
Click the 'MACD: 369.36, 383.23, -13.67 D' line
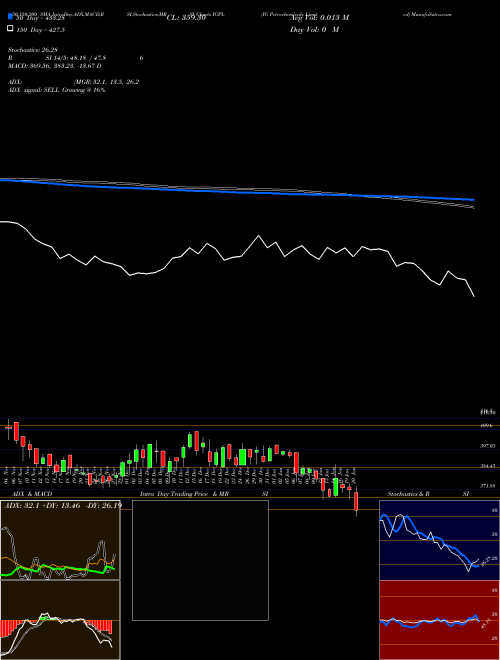[55, 66]
